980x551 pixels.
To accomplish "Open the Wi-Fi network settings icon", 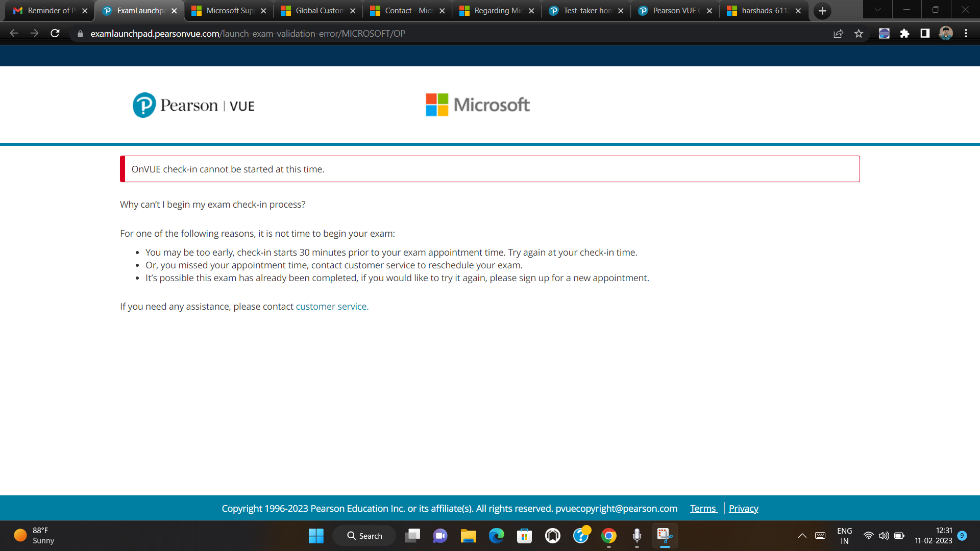I will (x=869, y=536).
